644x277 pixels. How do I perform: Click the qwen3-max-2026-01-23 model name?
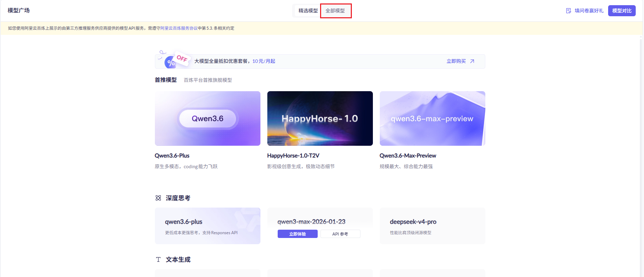coord(311,222)
